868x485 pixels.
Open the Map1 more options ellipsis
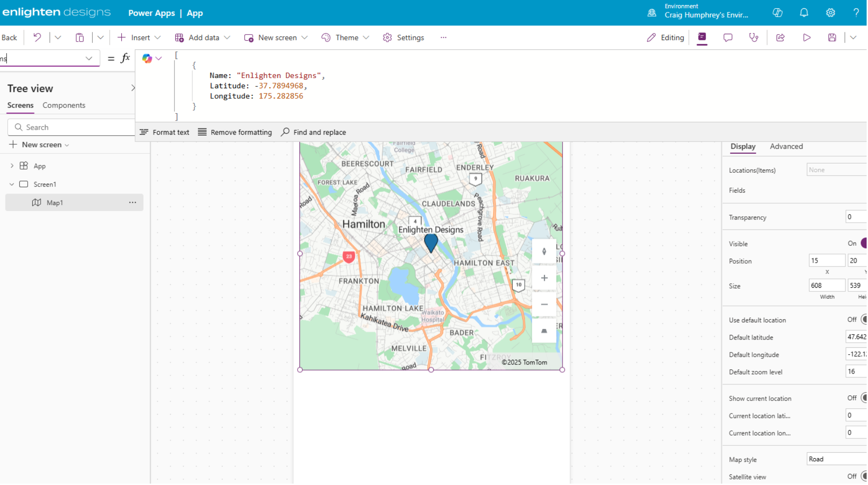tap(132, 202)
